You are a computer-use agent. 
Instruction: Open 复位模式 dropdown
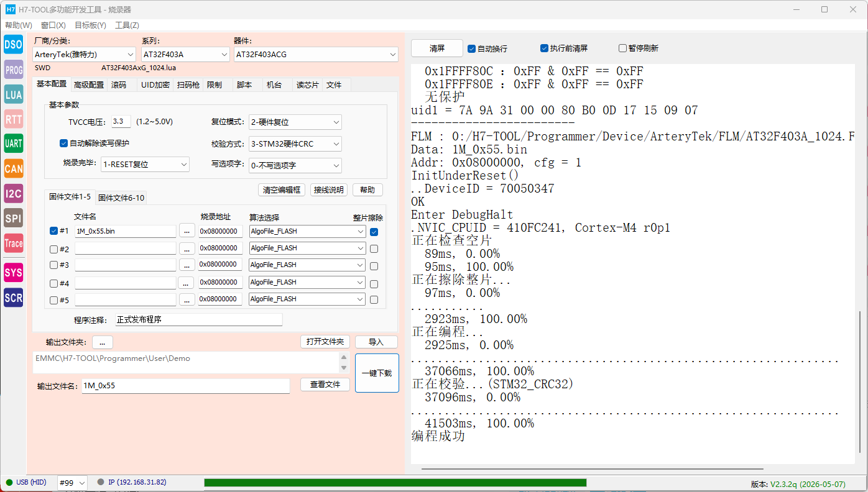(x=295, y=122)
